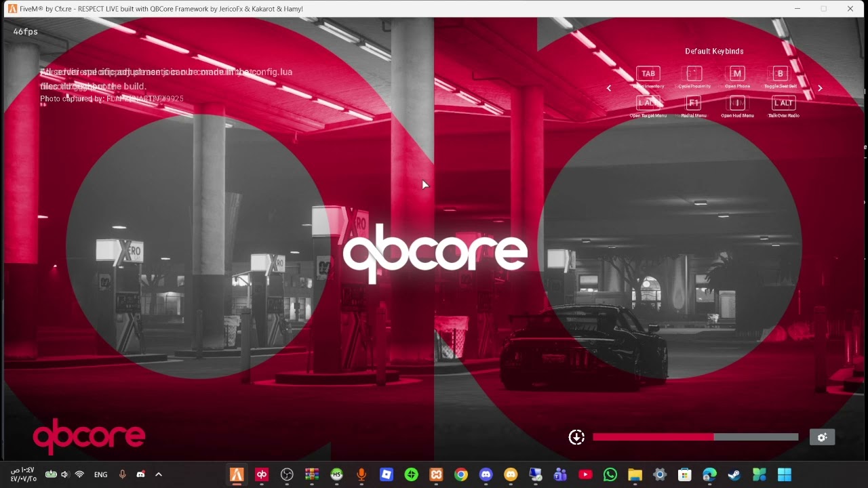Show next keybinds page with right chevron
The height and width of the screenshot is (488, 868).
pyautogui.click(x=820, y=88)
